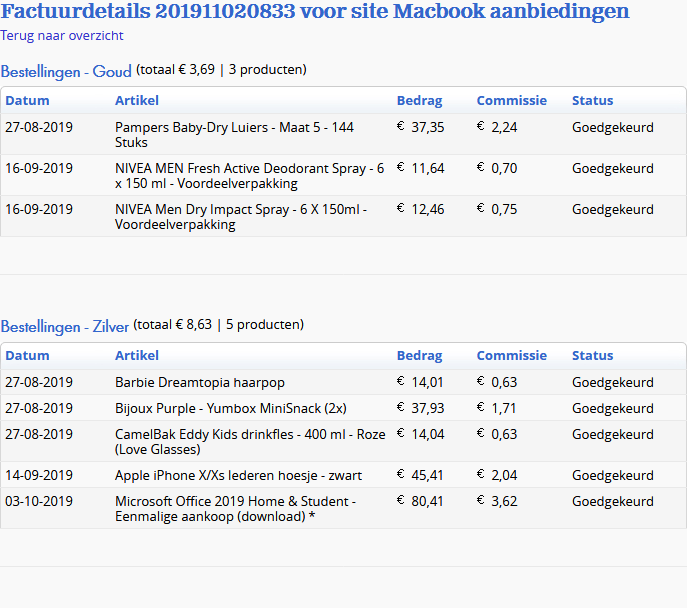The width and height of the screenshot is (687, 608).
Task: Click Goud table 'Status' column header
Action: pos(592,100)
